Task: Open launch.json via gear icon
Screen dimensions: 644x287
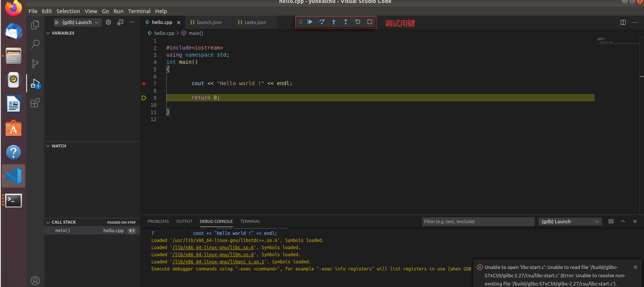Action: [108, 22]
